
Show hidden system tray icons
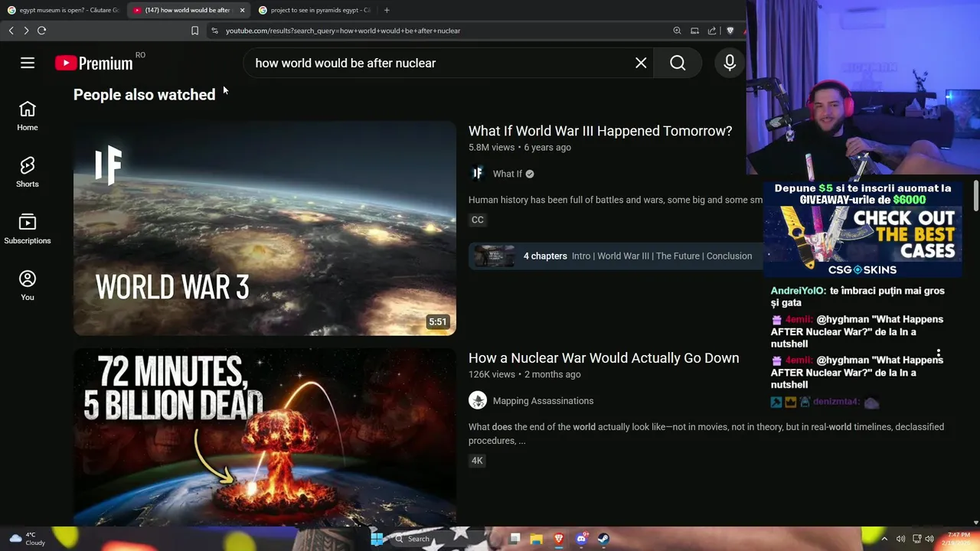point(885,539)
